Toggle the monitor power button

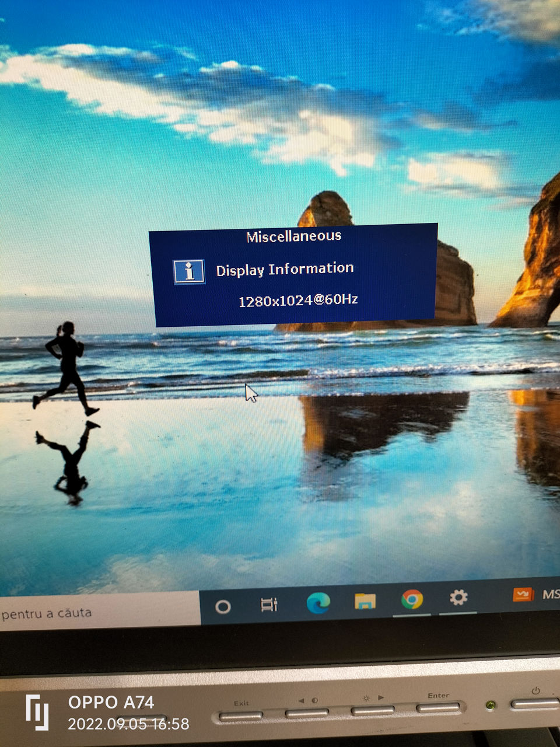pos(535,704)
